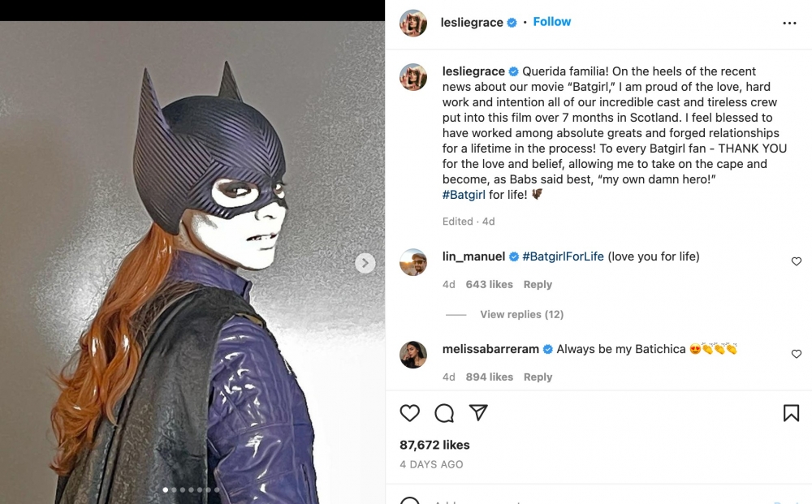Save post with the bookmark icon
Viewport: 812px width, 504px height.
[x=791, y=413]
